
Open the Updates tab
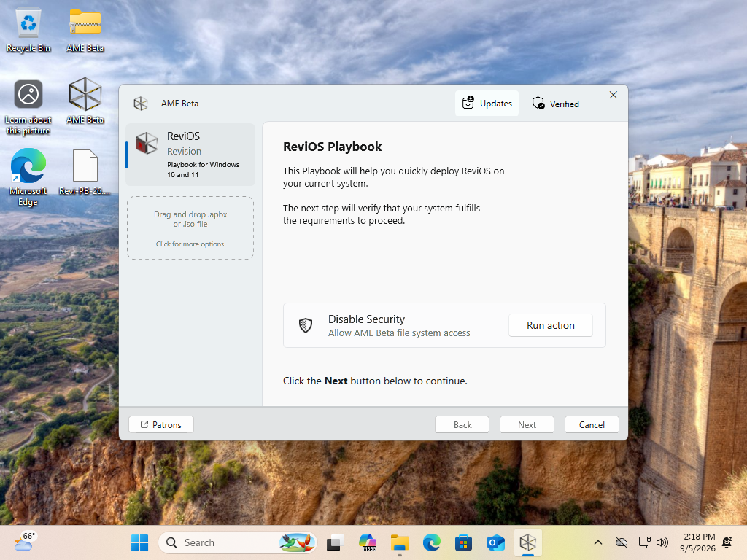(x=487, y=104)
